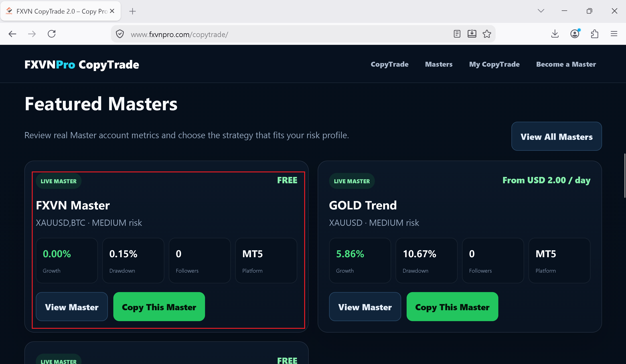Click View Master for FXVN Master
The width and height of the screenshot is (626, 364).
pos(72,307)
